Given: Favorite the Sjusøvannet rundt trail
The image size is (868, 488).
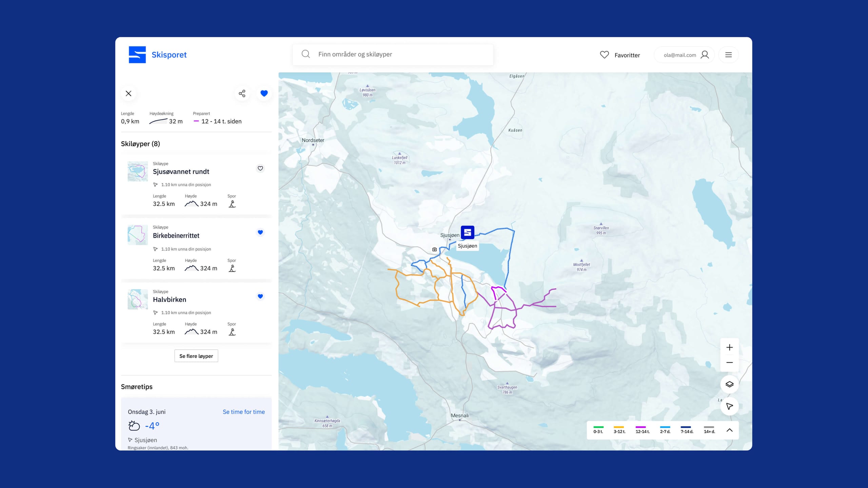Looking at the screenshot, I should point(260,168).
